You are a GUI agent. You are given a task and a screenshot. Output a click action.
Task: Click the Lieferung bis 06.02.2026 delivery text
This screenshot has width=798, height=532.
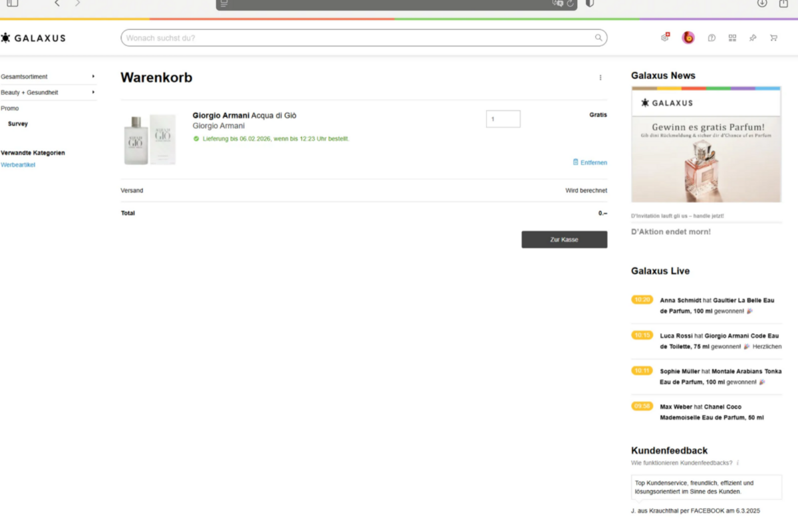(x=276, y=139)
